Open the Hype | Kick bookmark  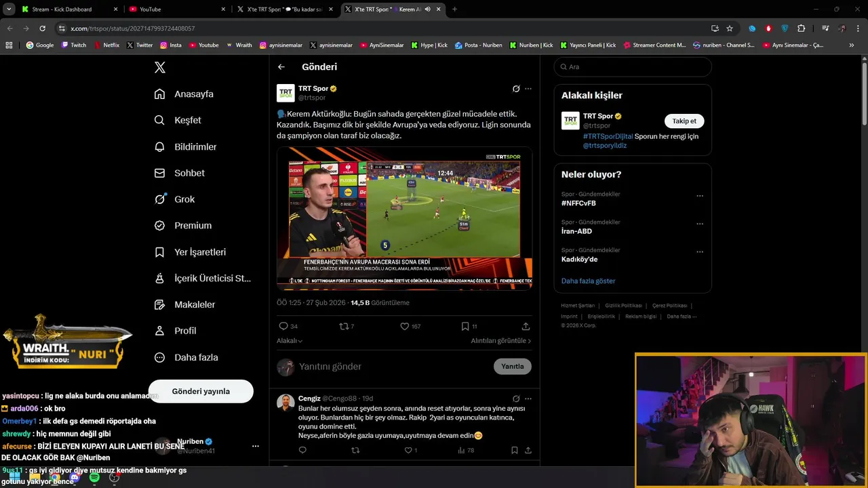(429, 45)
